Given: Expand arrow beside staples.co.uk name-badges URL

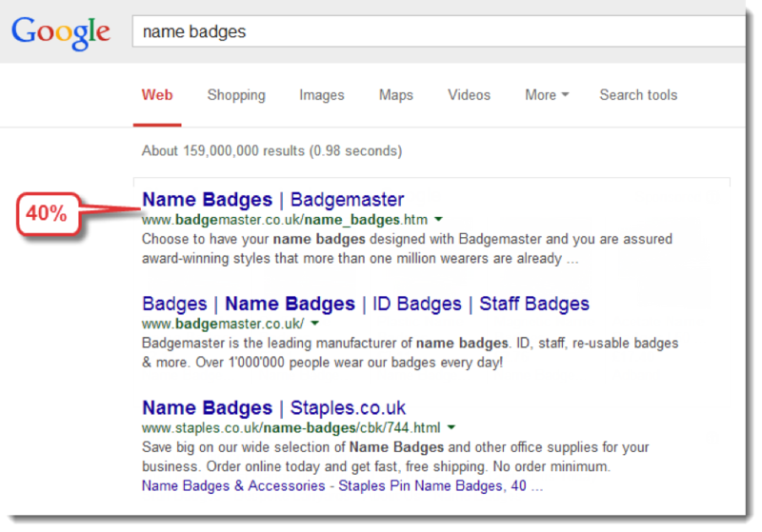Looking at the screenshot, I should (451, 427).
